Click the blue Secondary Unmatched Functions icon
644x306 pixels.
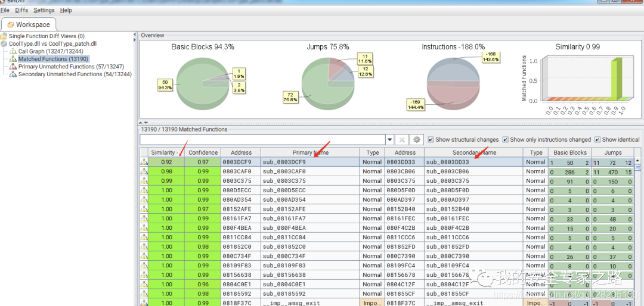pos(13,74)
